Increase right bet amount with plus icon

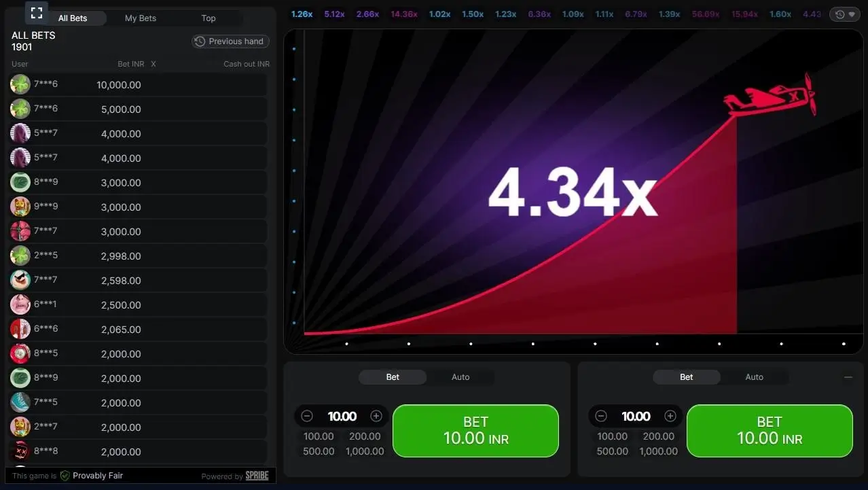[x=670, y=416]
